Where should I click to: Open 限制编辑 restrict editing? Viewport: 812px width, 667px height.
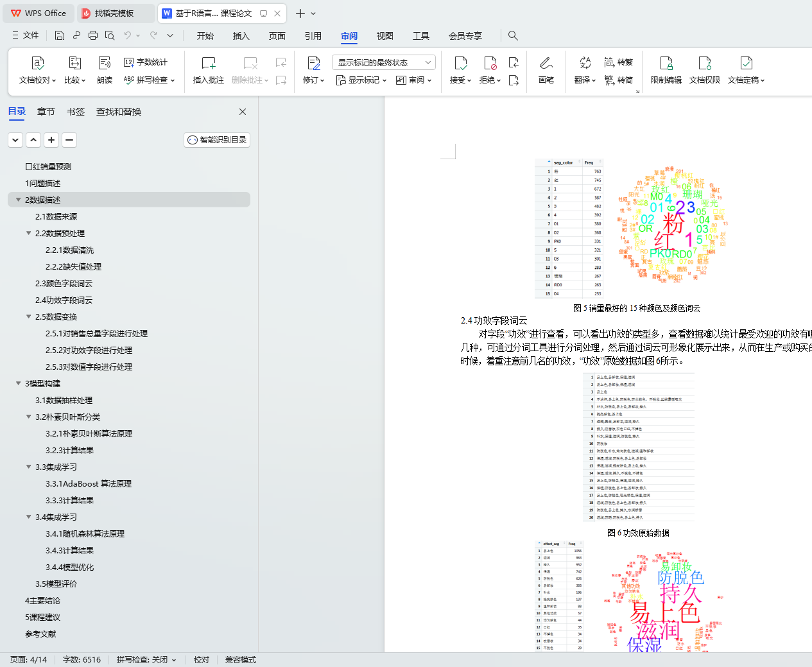666,71
